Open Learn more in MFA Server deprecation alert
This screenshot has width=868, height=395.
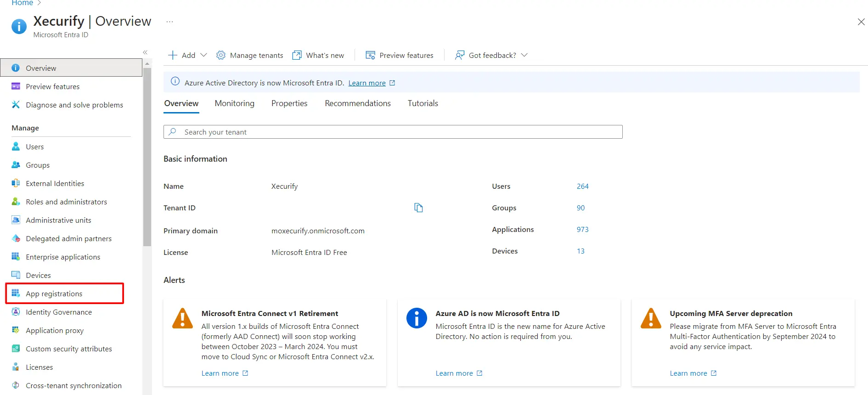point(688,373)
